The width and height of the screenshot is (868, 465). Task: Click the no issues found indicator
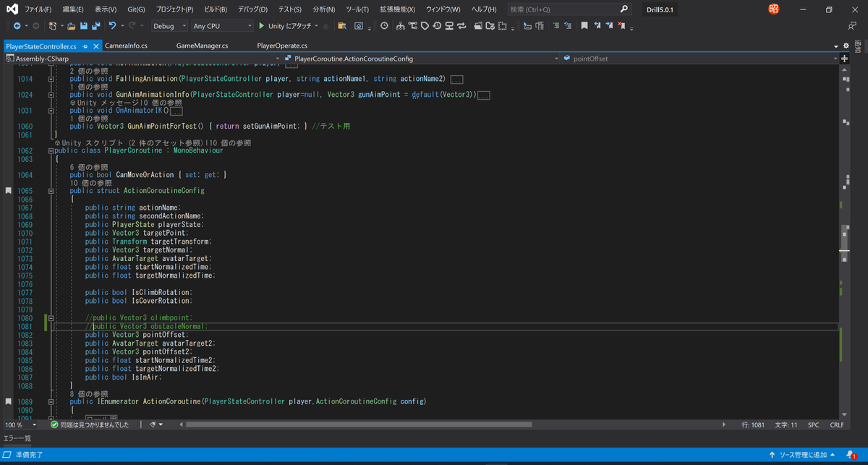coord(90,425)
